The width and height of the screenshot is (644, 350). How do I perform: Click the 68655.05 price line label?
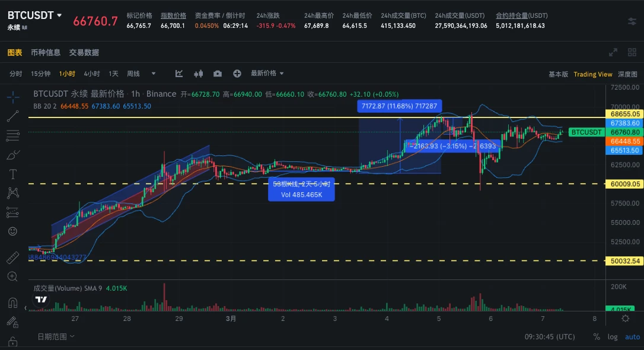(x=625, y=114)
